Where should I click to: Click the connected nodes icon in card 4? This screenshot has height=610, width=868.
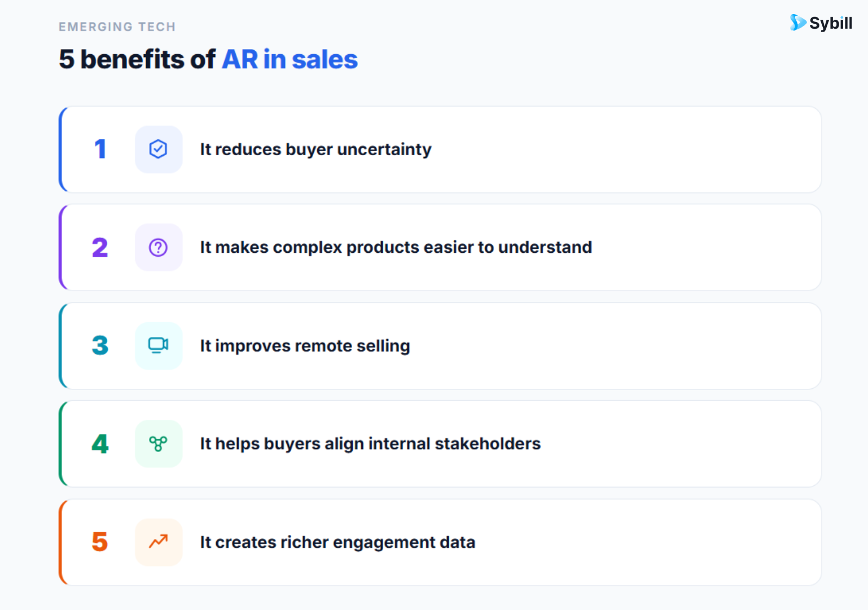pyautogui.click(x=158, y=444)
